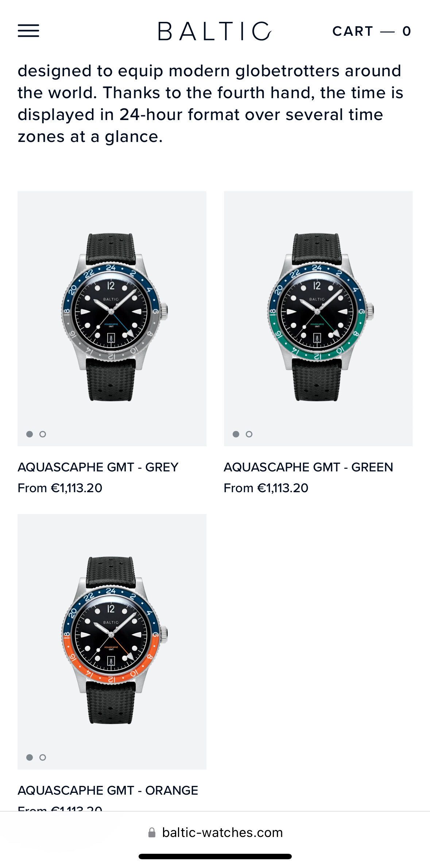Select first image dot for Orange watch
This screenshot has width=430, height=868.
30,757
